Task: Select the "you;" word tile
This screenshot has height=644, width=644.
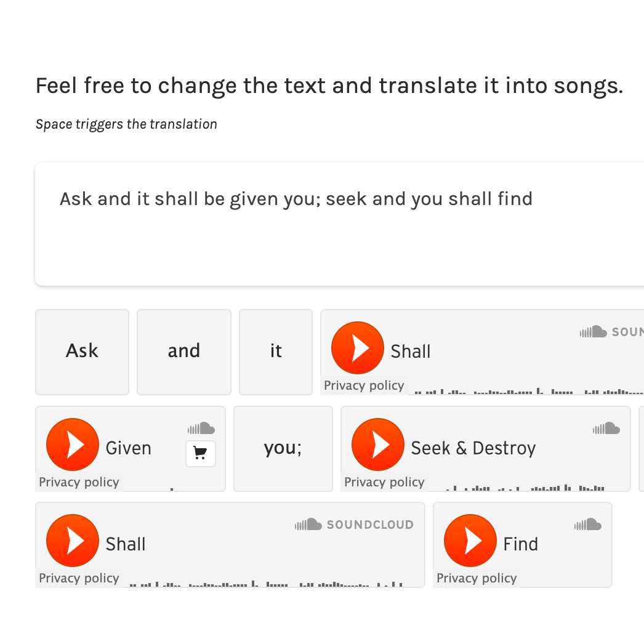Action: point(283,448)
